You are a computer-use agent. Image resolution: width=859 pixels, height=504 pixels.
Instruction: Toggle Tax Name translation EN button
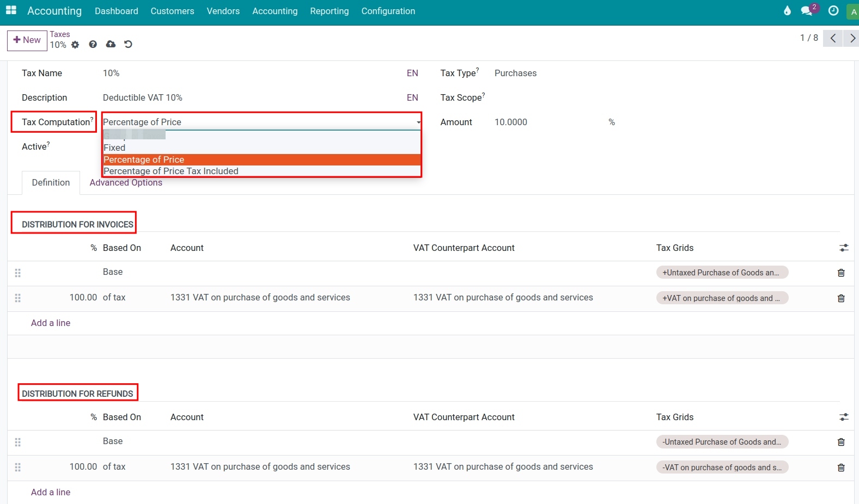(x=412, y=73)
